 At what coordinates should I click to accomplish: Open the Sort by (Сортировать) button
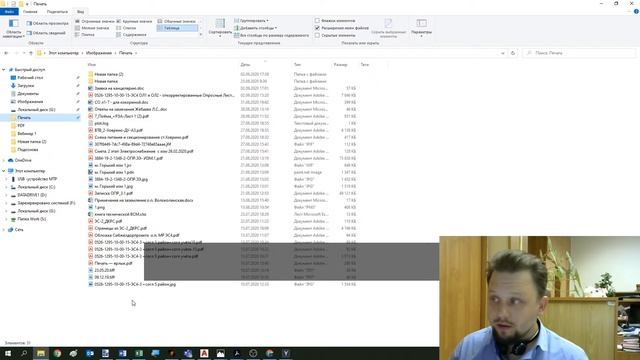click(220, 28)
